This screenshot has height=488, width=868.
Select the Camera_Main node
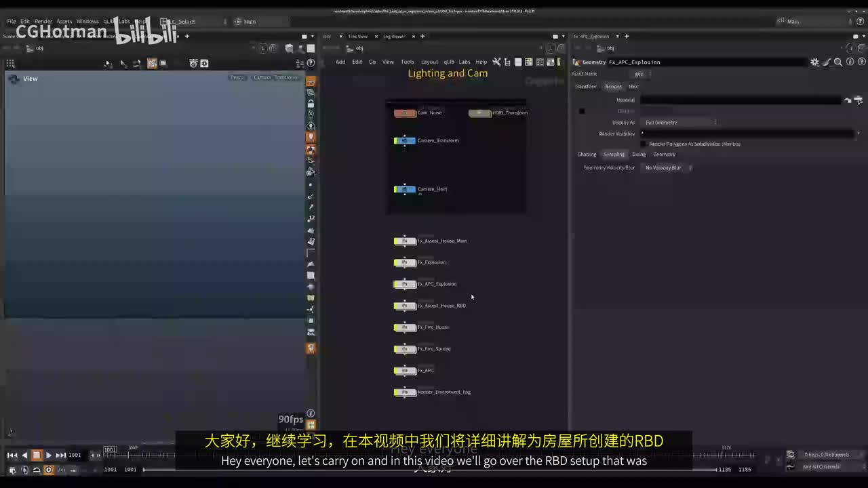(405, 189)
